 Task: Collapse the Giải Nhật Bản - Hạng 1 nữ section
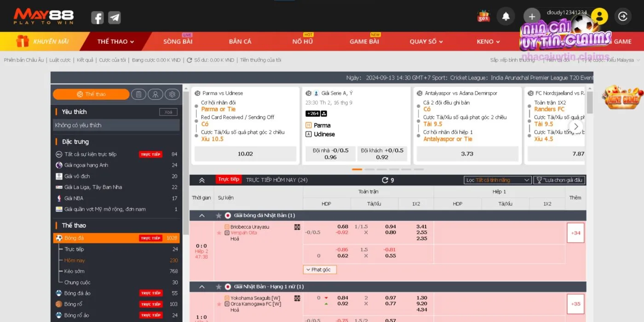coord(202,287)
